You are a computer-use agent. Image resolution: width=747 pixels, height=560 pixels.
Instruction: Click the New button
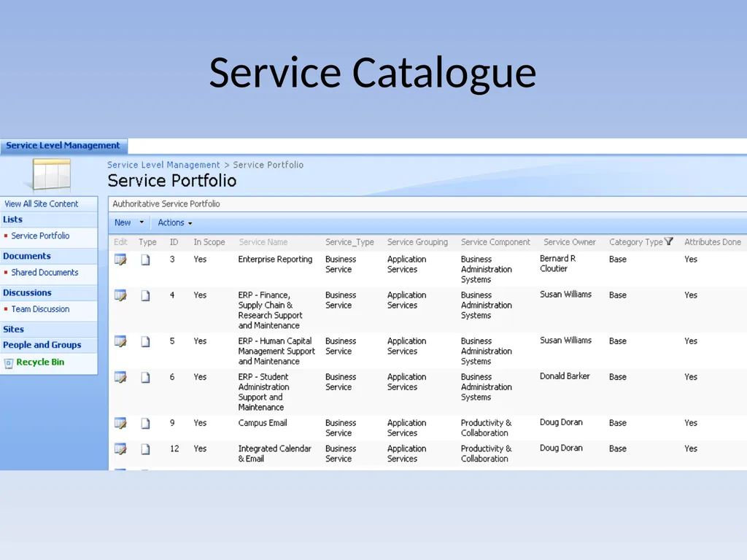(x=123, y=222)
